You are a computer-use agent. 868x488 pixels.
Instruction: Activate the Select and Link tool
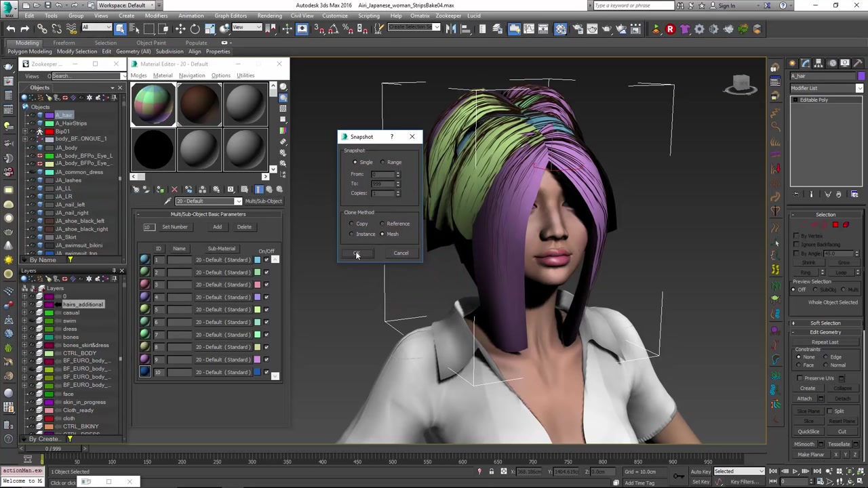[x=42, y=28]
